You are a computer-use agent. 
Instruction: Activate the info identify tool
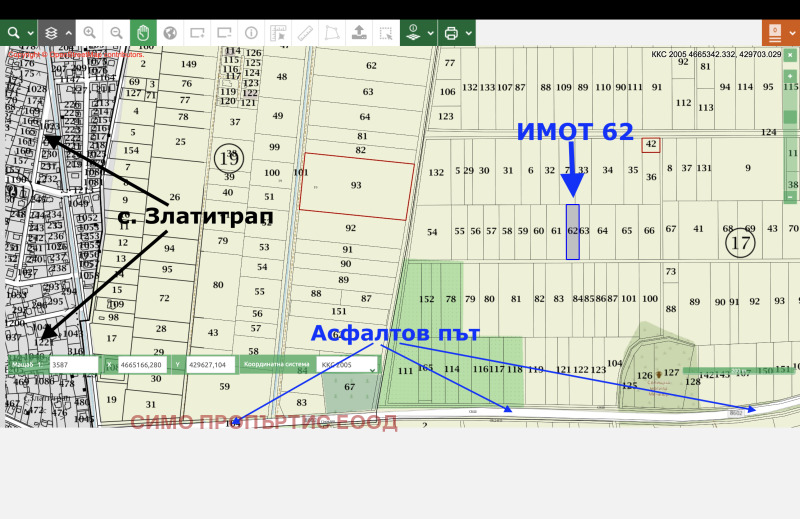pyautogui.click(x=251, y=33)
